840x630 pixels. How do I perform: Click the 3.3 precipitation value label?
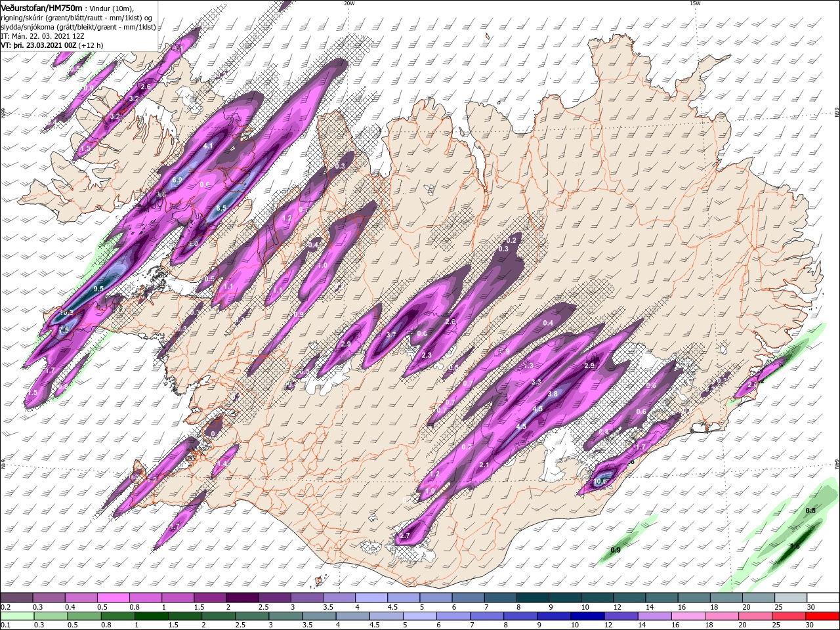coord(536,382)
